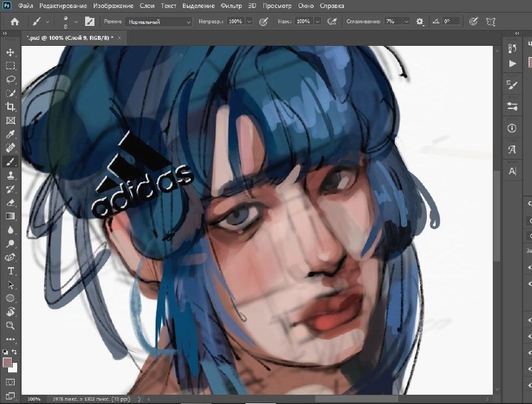Select the Rectangular Marquee tool

10,66
